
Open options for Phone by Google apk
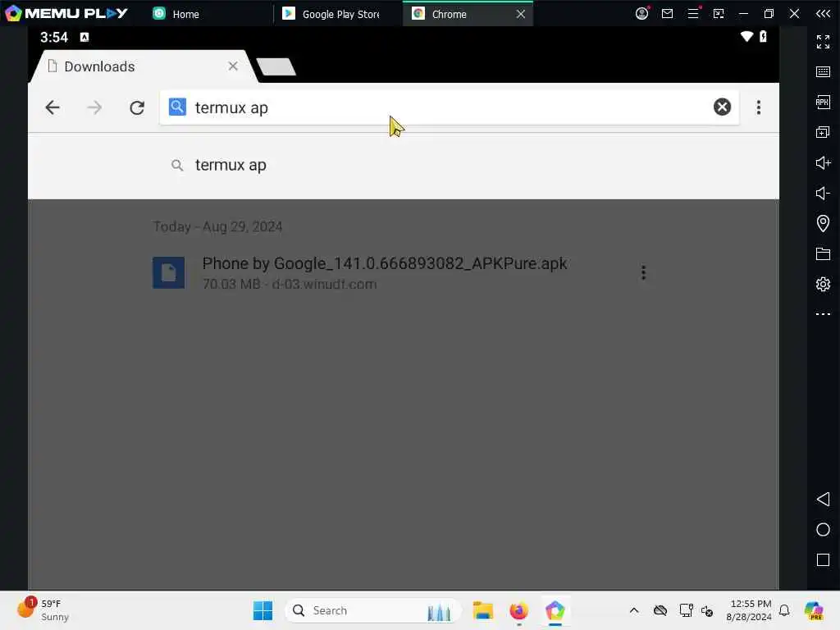pyautogui.click(x=643, y=272)
